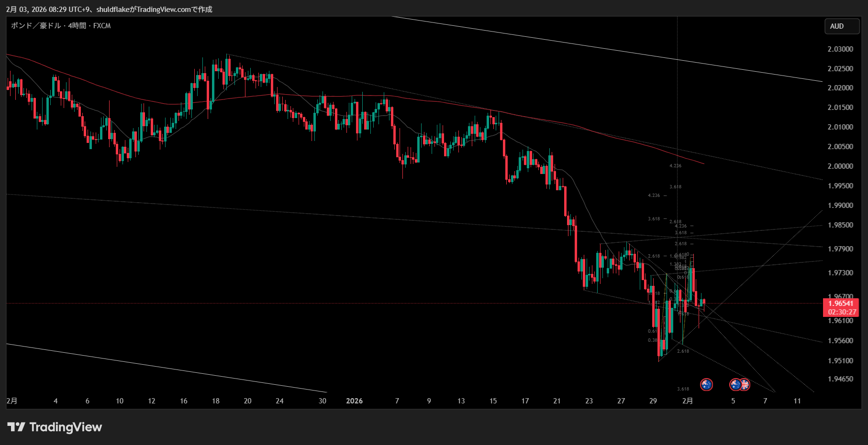Screen dimensions: 868x445
Task: Click the 1.94650 price axis label
Action: (840, 379)
